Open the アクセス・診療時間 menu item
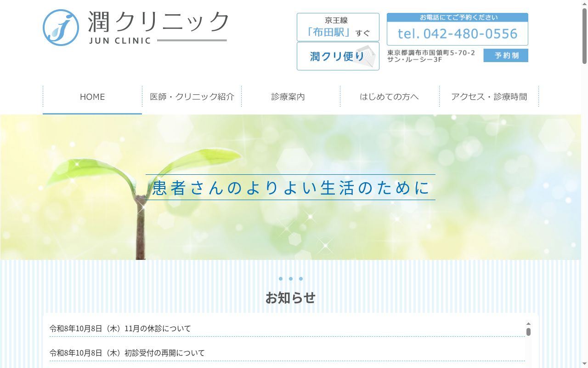This screenshot has width=588, height=368. click(489, 97)
